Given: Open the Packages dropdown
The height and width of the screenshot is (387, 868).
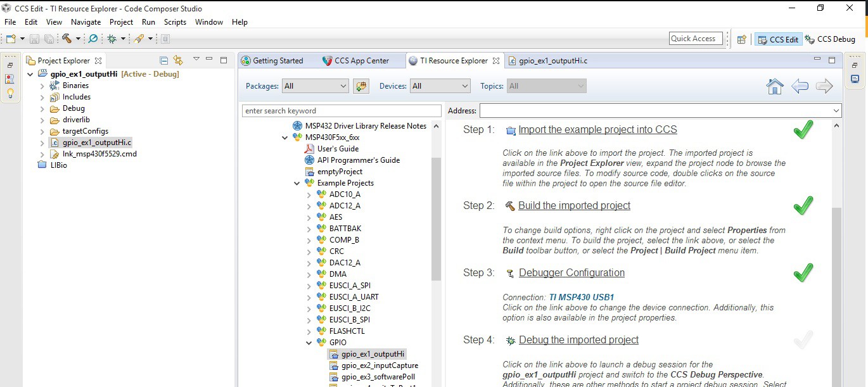Looking at the screenshot, I should tap(316, 86).
